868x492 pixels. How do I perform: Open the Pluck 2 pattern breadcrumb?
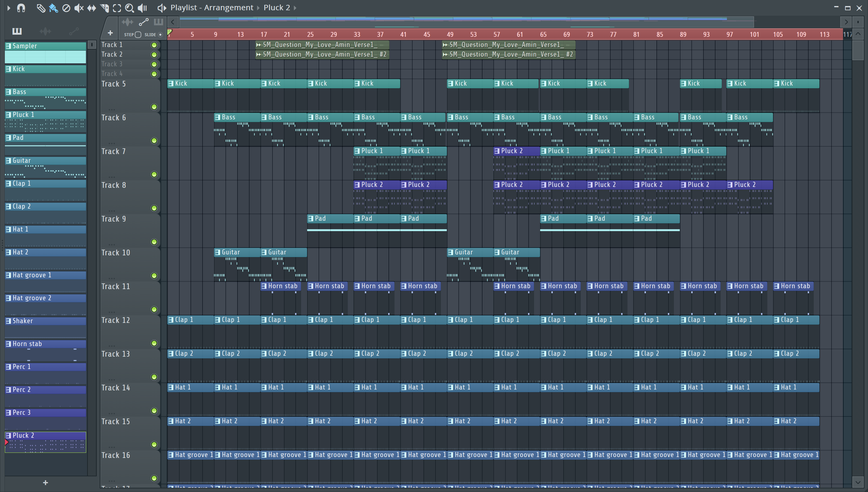coord(277,8)
